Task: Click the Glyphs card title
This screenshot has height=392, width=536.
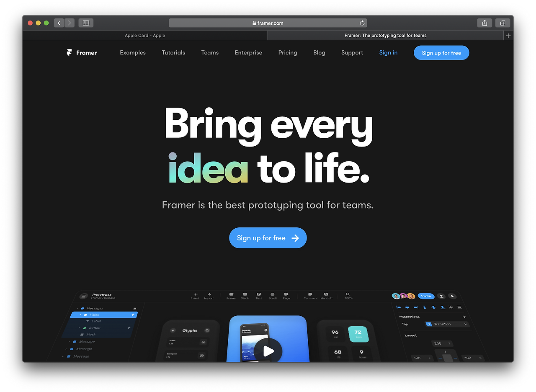Action: (190, 330)
